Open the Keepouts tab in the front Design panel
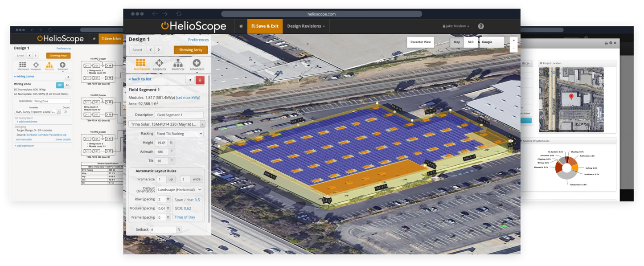This screenshot has width=644, height=266. (159, 65)
